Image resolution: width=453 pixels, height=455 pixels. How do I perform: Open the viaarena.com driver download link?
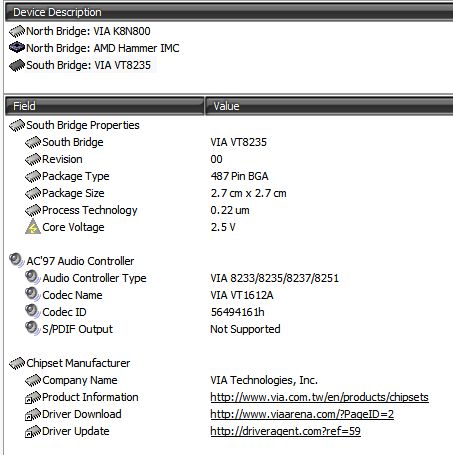click(x=302, y=414)
